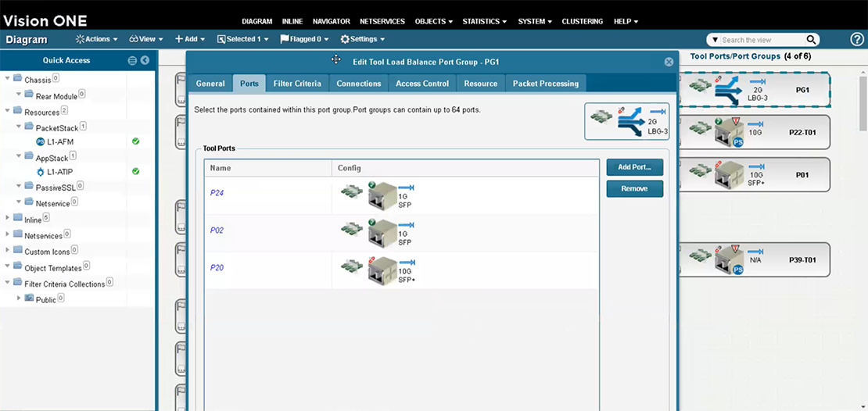Screen dimensions: 868x411
Task: Click the P02 port name link
Action: coord(217,231)
